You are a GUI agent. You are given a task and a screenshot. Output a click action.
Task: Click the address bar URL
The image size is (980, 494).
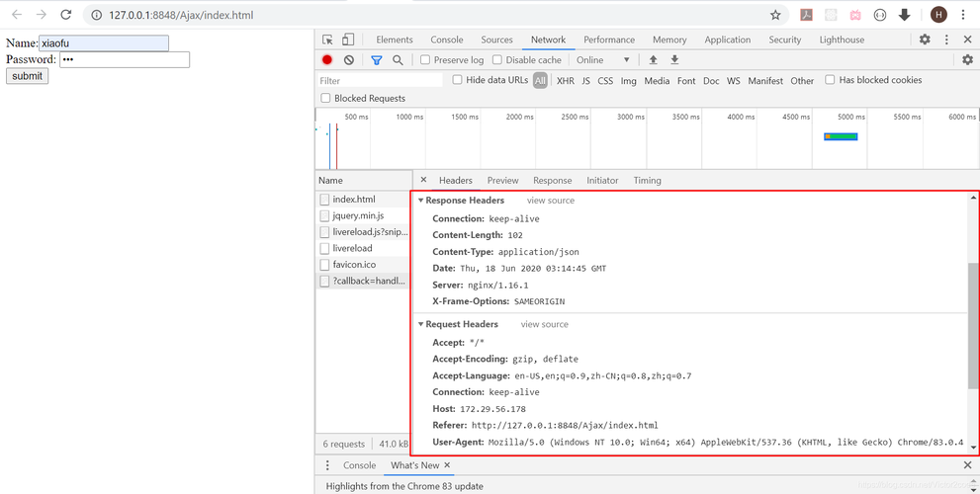[x=181, y=15]
